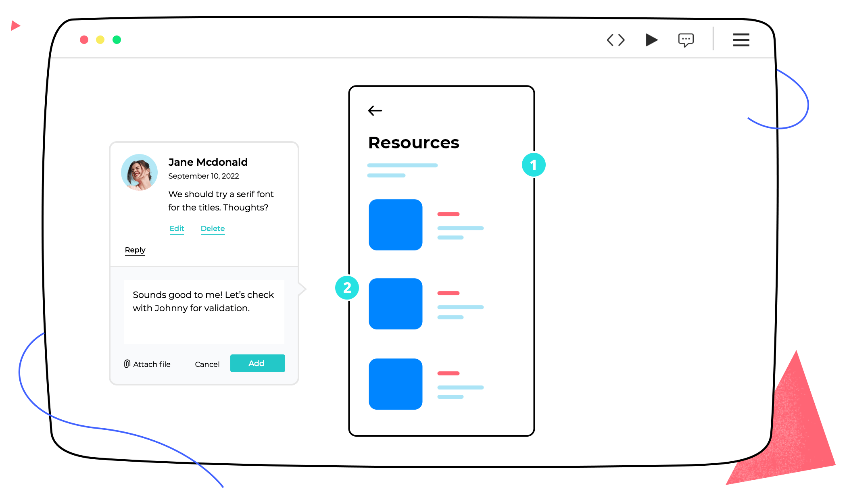This screenshot has width=847, height=504.
Task: Click the Delete link on Jane's comment
Action: (x=212, y=228)
